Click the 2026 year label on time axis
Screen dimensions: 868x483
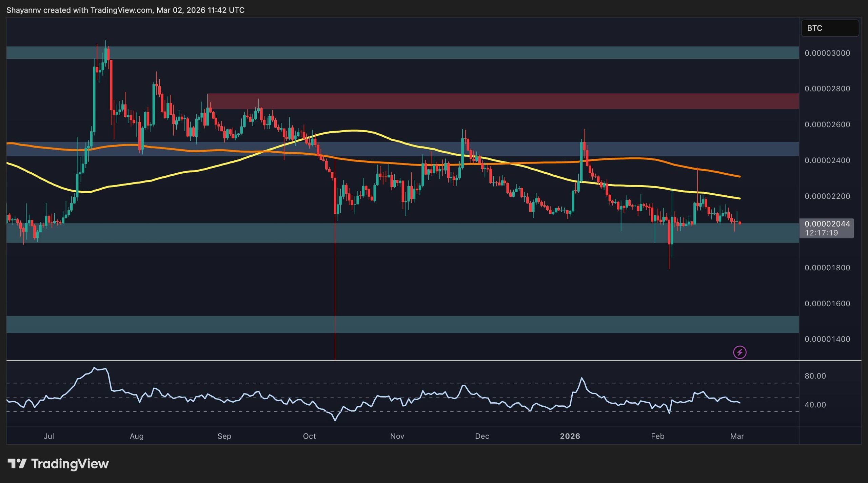(570, 436)
